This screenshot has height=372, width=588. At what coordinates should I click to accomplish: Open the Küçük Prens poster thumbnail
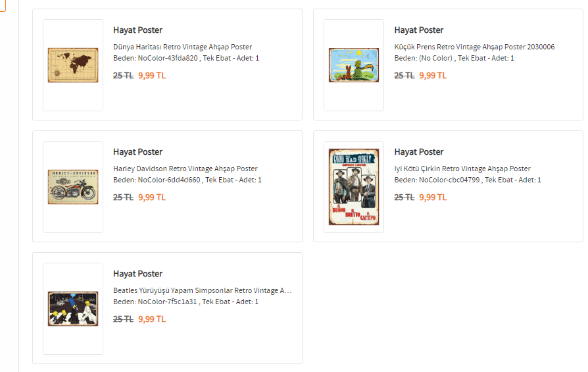coord(354,65)
